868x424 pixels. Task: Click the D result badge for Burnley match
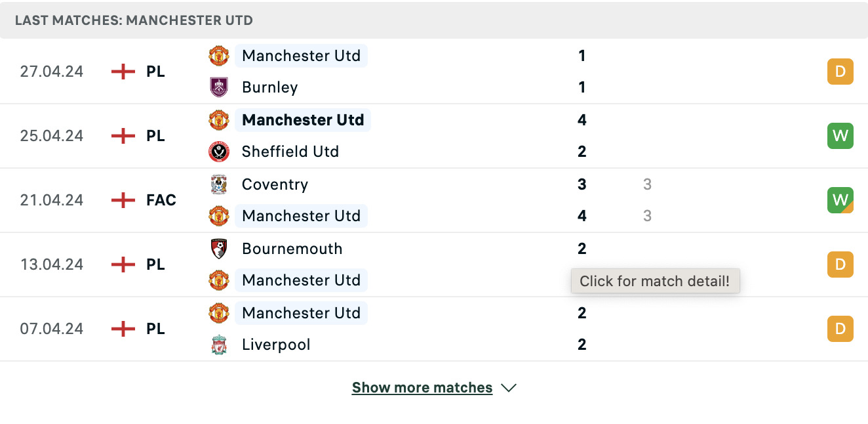(840, 72)
